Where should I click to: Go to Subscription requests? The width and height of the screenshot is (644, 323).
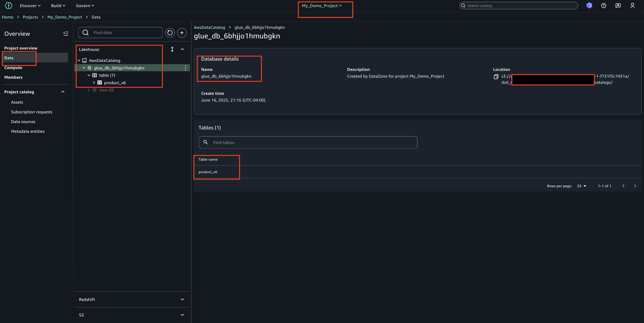tap(31, 112)
